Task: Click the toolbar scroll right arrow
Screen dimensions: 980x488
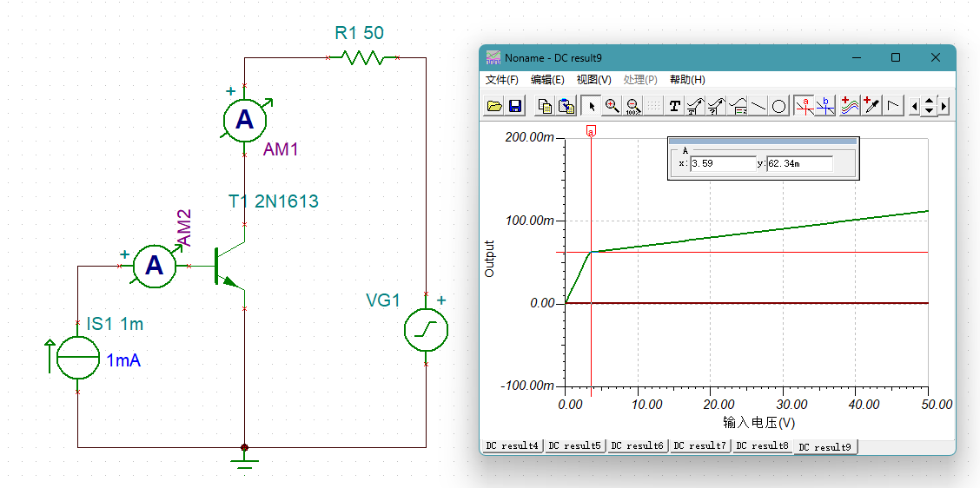Action: click(944, 106)
